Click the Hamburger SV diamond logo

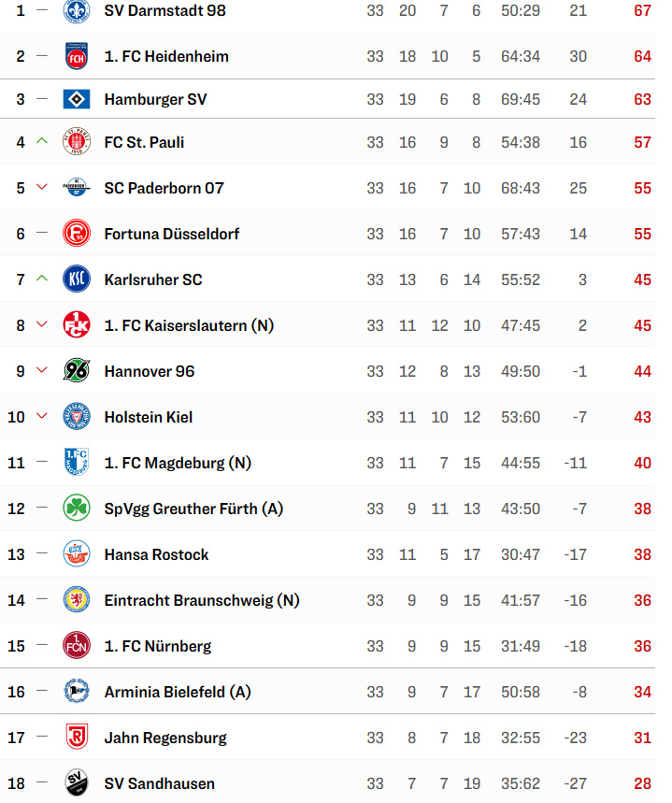pyautogui.click(x=77, y=99)
